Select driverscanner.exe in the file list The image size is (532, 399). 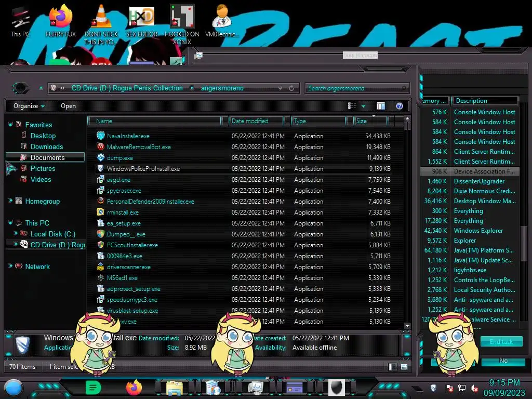click(245, 267)
